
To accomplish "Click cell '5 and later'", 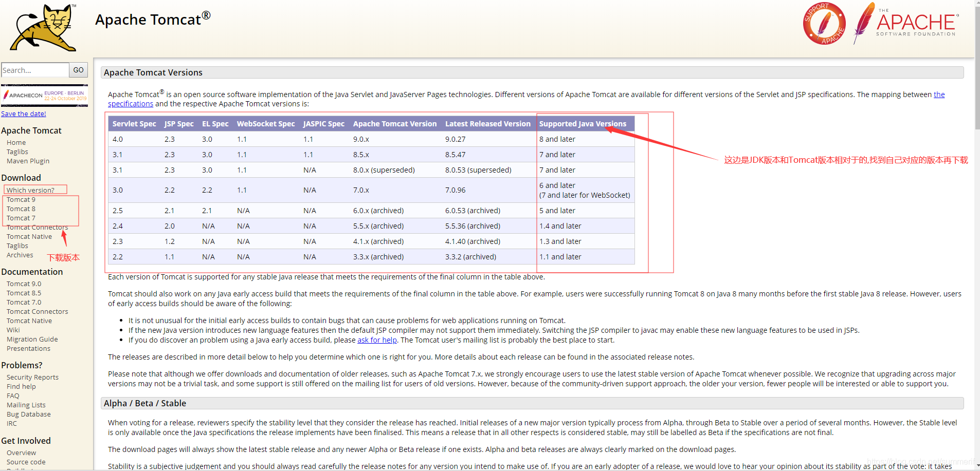I will (557, 211).
